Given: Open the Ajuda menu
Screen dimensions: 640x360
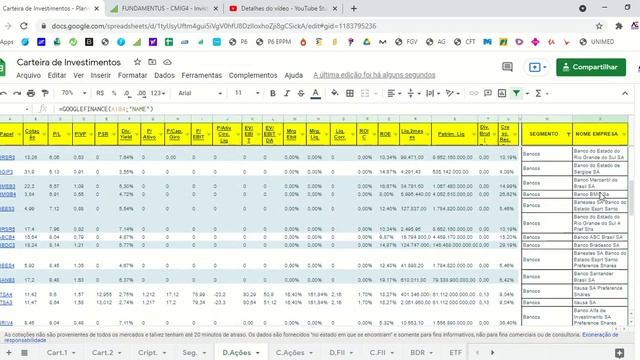Looking at the screenshot, I should 293,76.
